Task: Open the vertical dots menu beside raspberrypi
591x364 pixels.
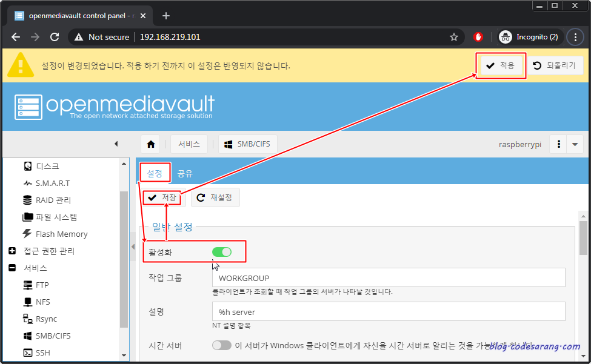Action: 559,144
